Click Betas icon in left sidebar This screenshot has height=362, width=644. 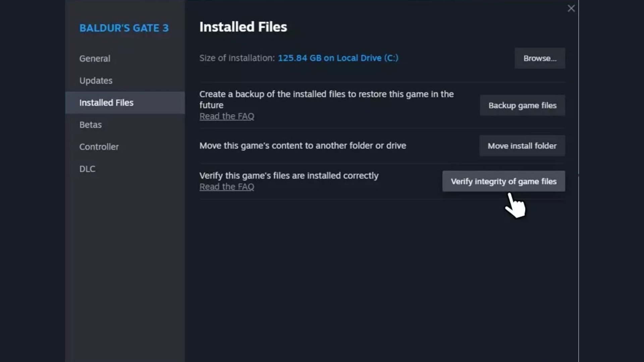click(x=90, y=125)
